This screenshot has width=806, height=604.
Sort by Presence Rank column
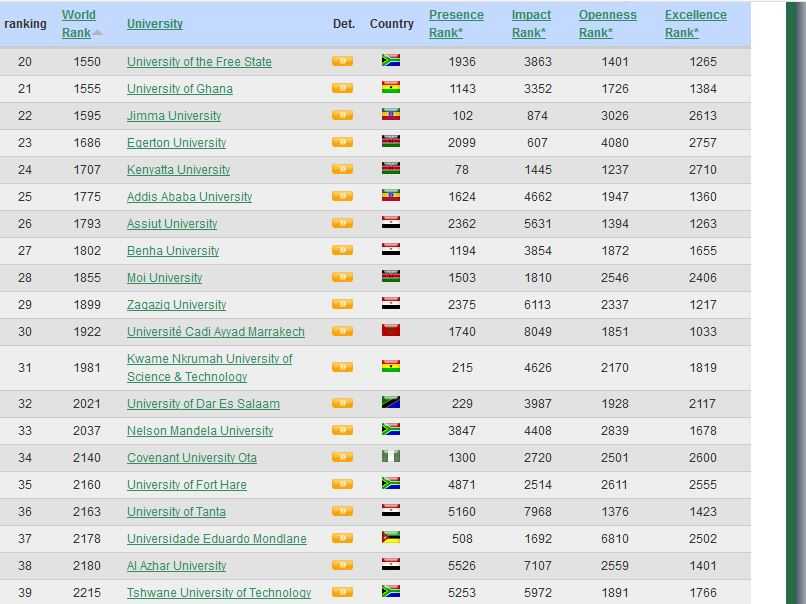coord(456,24)
